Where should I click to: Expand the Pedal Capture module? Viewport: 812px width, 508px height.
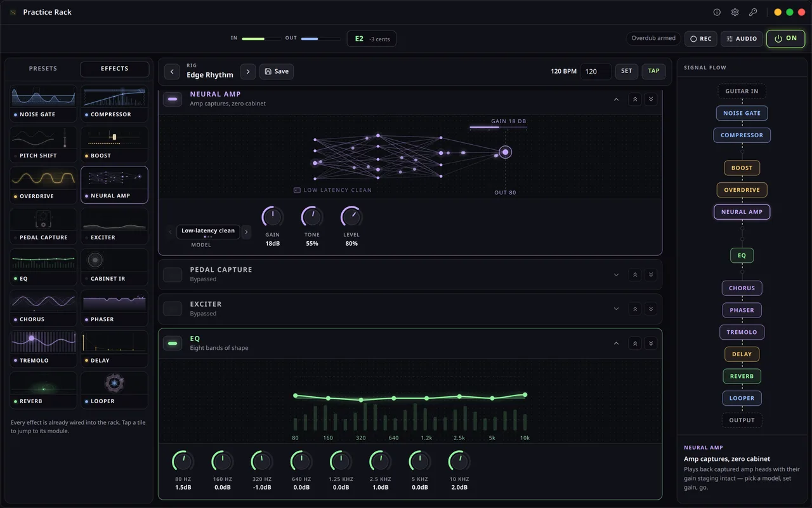tap(616, 275)
